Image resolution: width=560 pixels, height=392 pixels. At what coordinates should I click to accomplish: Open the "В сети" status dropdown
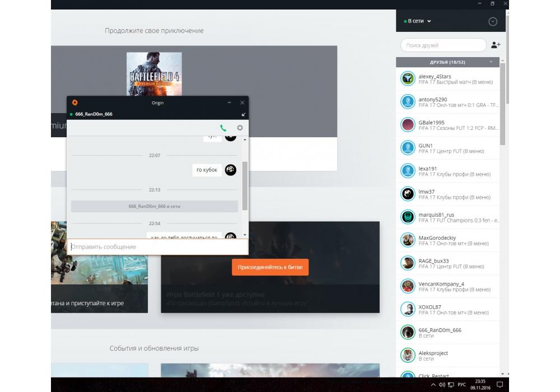418,21
